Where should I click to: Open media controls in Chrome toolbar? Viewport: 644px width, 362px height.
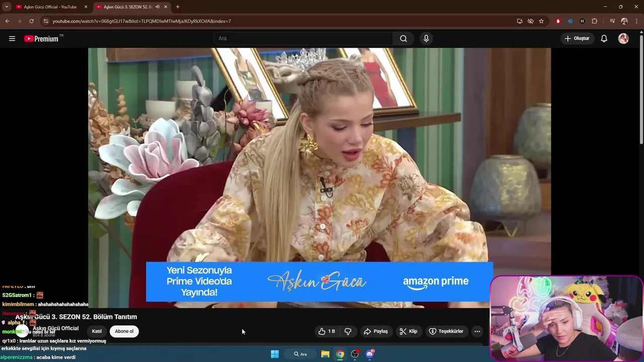tap(612, 21)
